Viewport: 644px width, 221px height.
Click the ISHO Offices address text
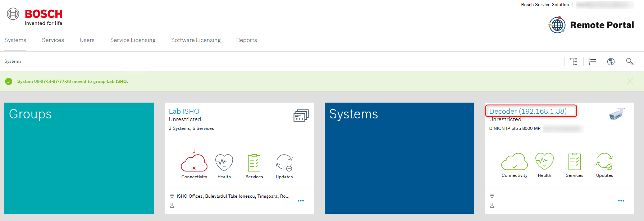(x=233, y=196)
